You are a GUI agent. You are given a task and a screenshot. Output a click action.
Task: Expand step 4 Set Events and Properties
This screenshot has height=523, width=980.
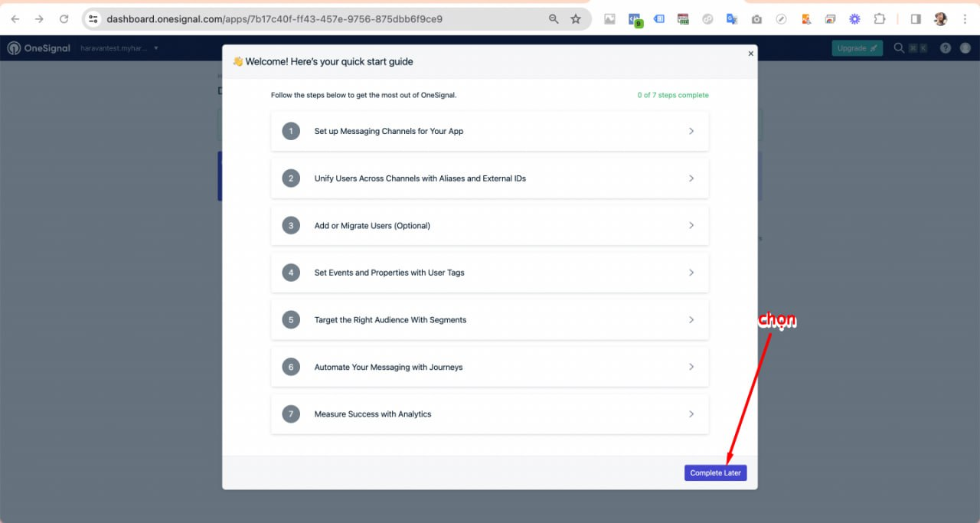[x=489, y=273]
